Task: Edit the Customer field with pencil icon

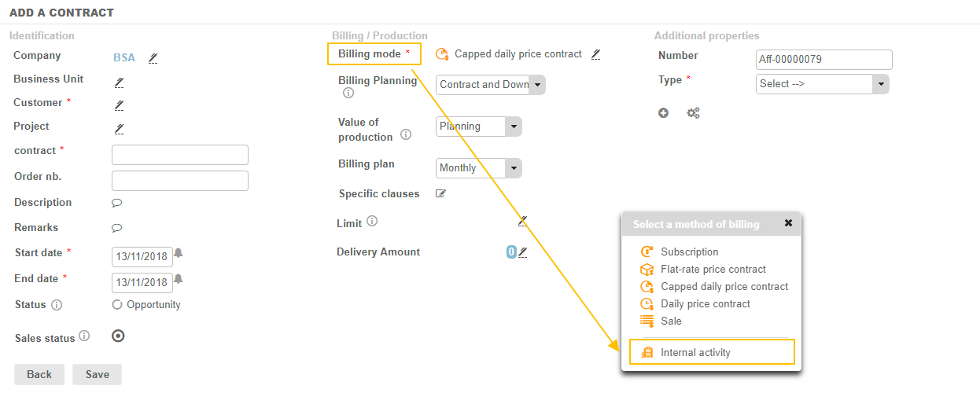Action: pyautogui.click(x=119, y=105)
